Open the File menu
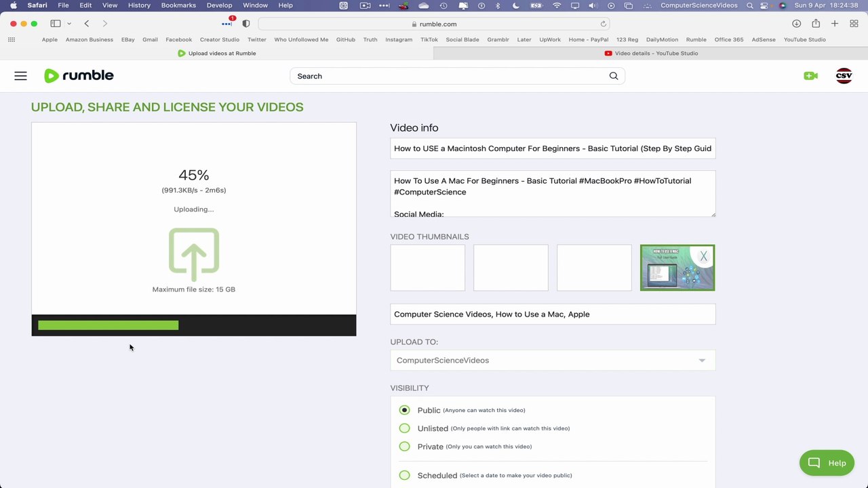 63,5
